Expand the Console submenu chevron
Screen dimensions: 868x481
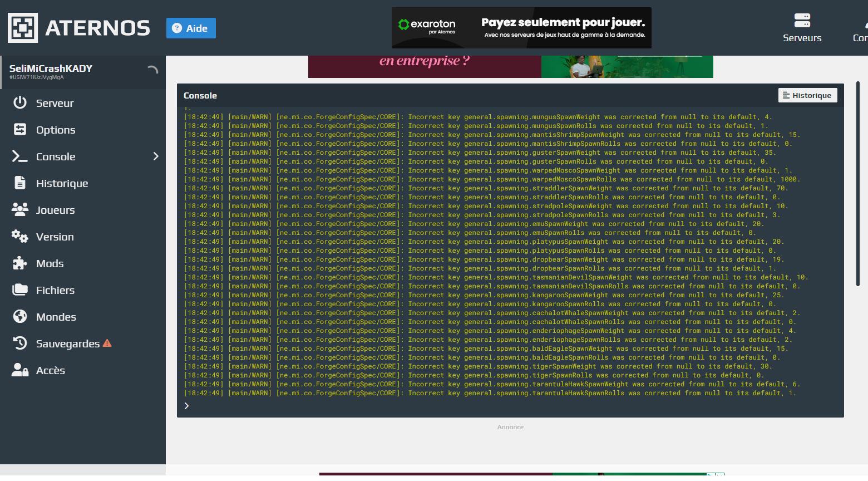click(x=156, y=156)
